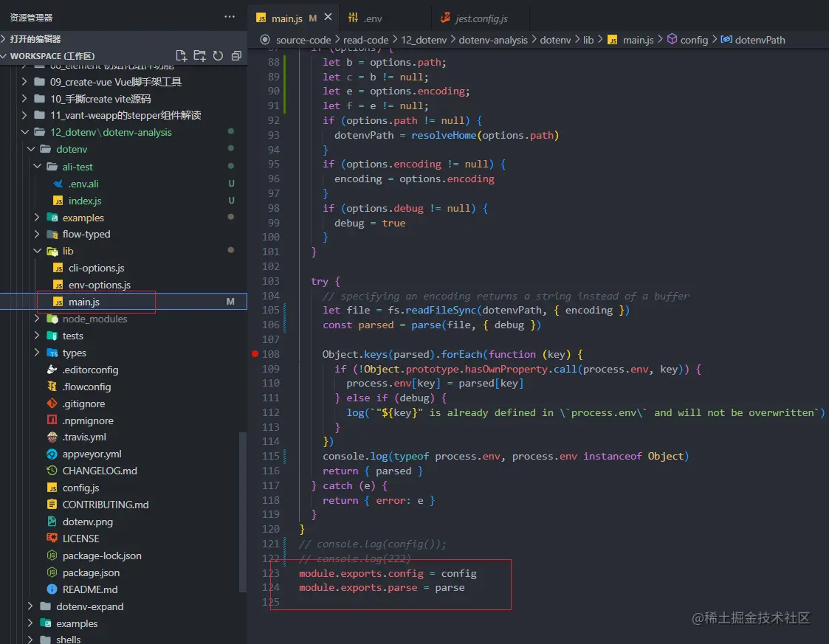Expand the 11_vant-weapp stepper folder

[24, 115]
